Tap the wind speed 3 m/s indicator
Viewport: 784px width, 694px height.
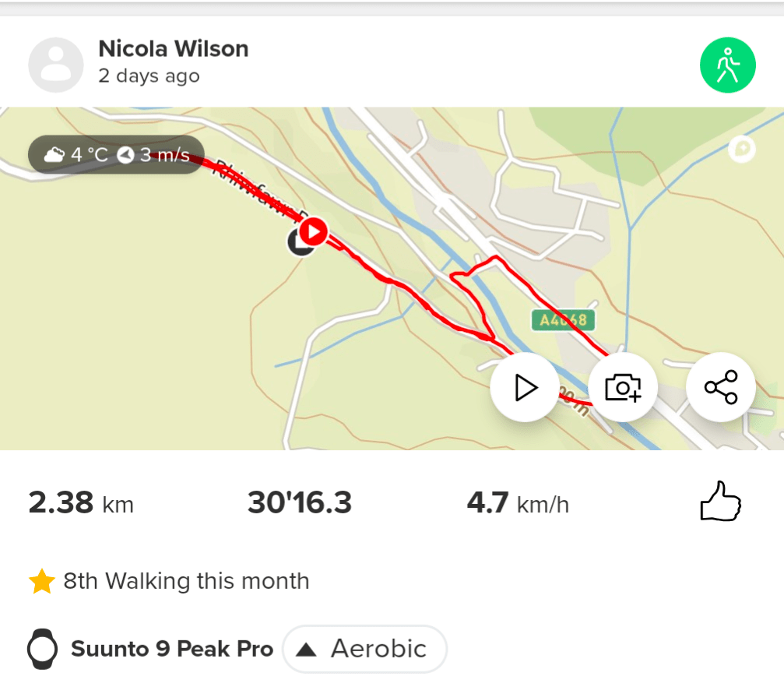tap(154, 155)
